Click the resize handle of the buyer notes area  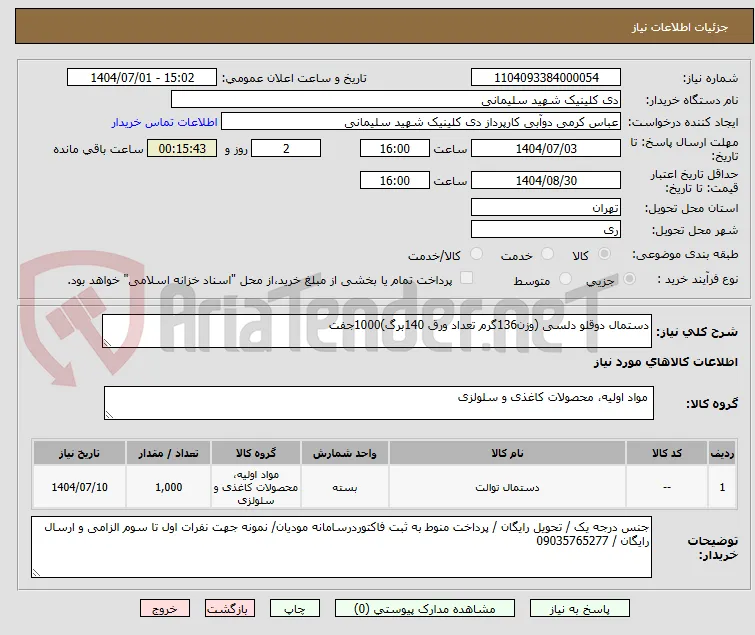(x=36, y=572)
